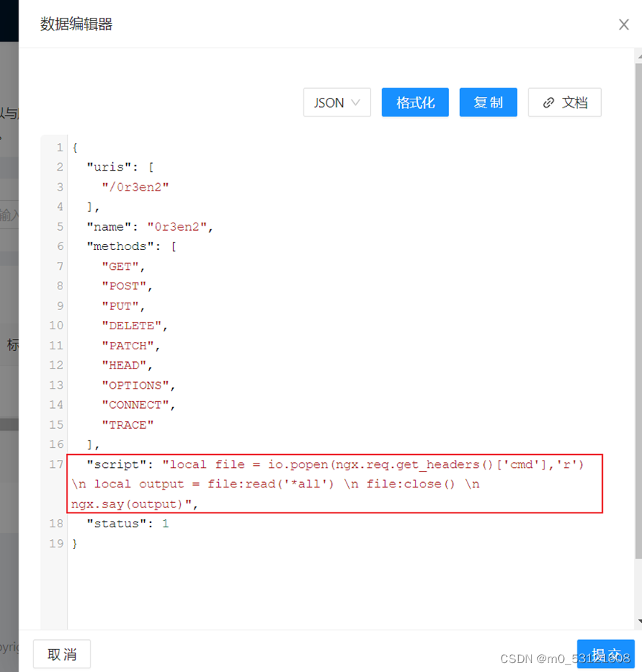The width and height of the screenshot is (642, 672).
Task: Click the file:close() script segment
Action: (x=410, y=484)
